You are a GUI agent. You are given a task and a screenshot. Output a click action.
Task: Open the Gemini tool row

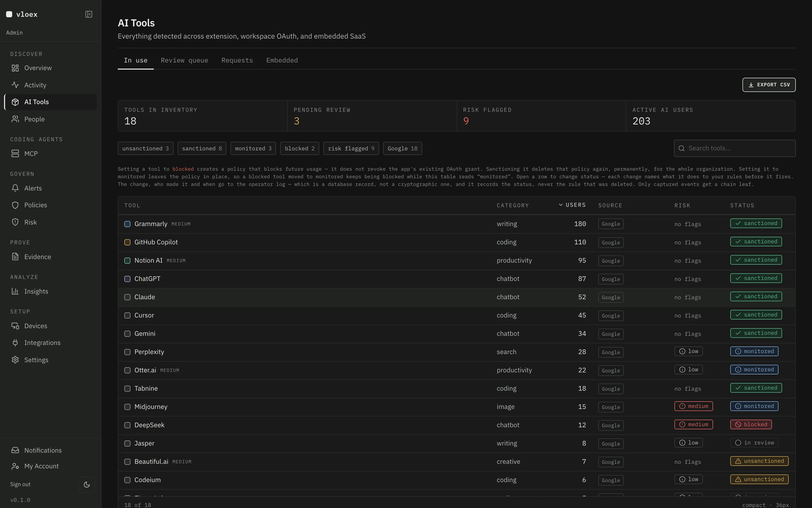click(x=457, y=334)
